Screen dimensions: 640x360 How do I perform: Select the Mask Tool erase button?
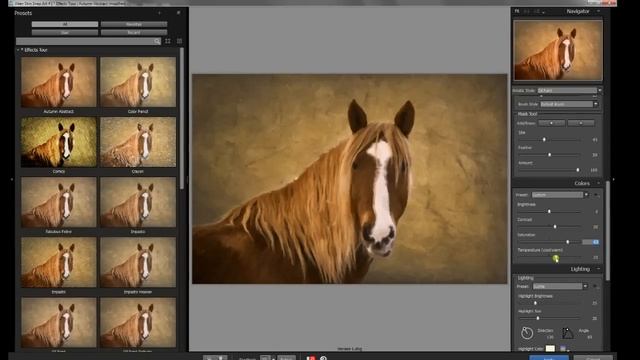[581, 123]
